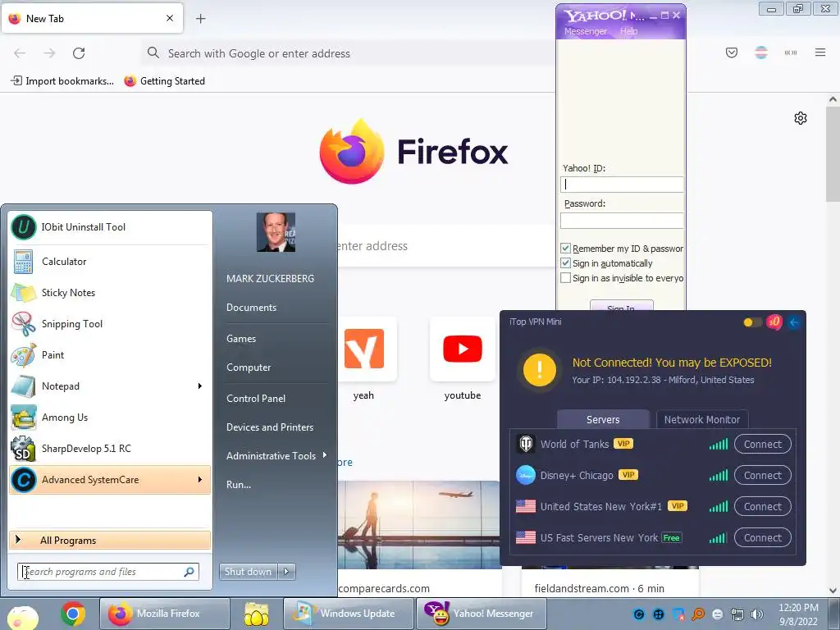
Task: Click iTop VPN blue back arrow icon
Action: point(794,322)
